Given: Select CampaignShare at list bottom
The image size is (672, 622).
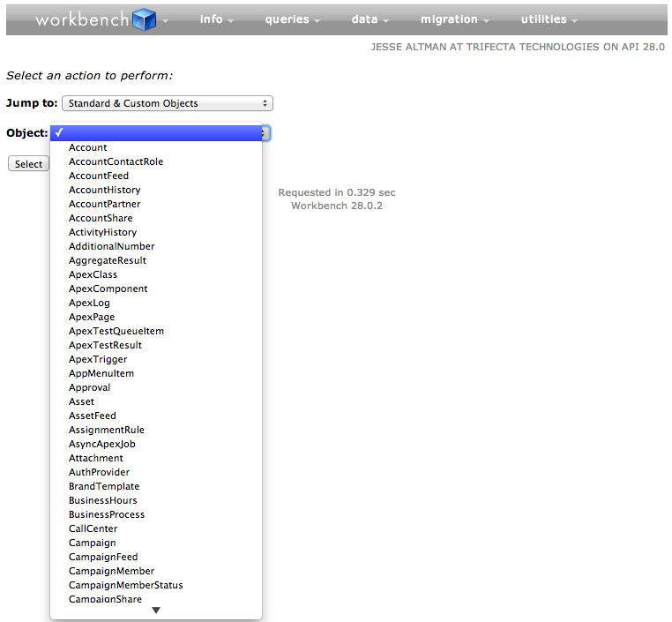Looking at the screenshot, I should coord(156,599).
